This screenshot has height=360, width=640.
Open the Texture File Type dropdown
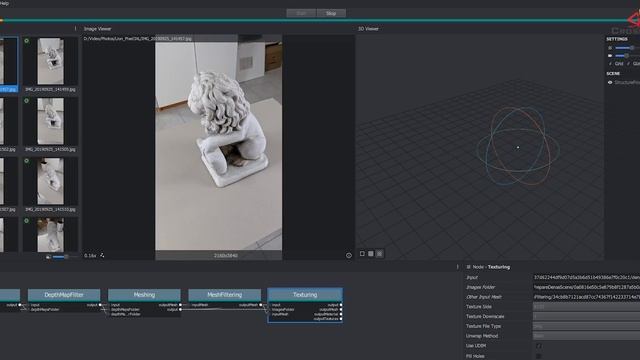click(x=586, y=327)
